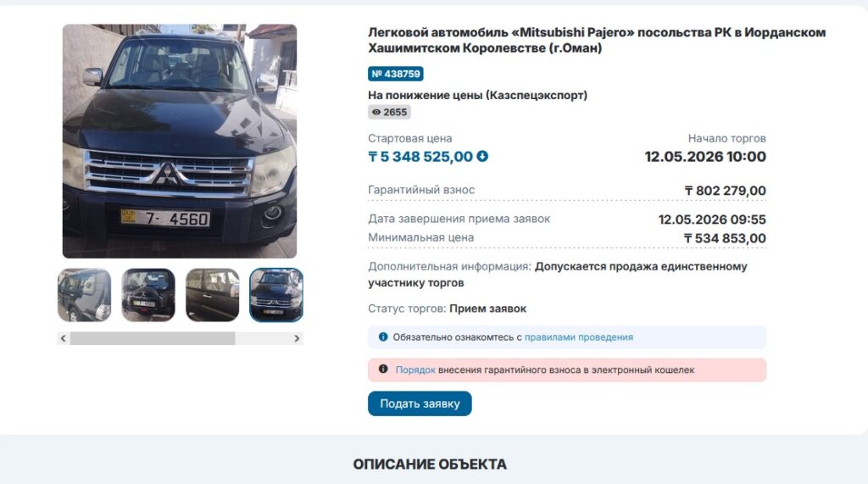Click right arrow of thumbnail scrollbar
This screenshot has width=868, height=484.
click(297, 338)
